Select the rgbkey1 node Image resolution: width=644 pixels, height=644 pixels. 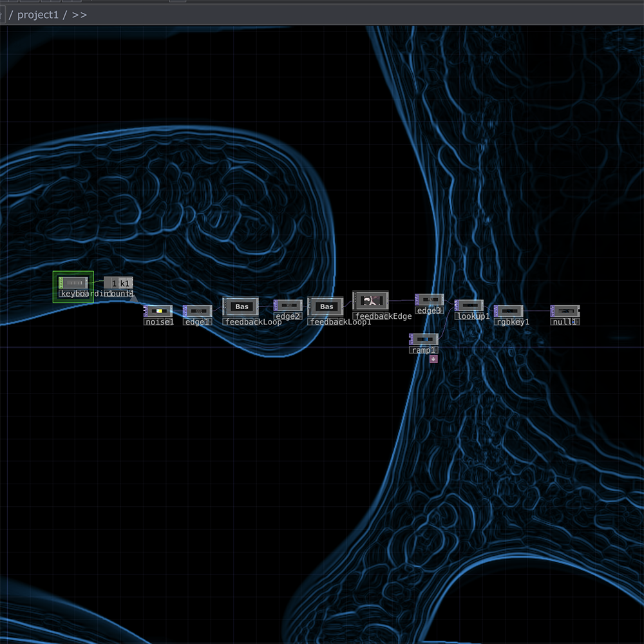tap(509, 311)
